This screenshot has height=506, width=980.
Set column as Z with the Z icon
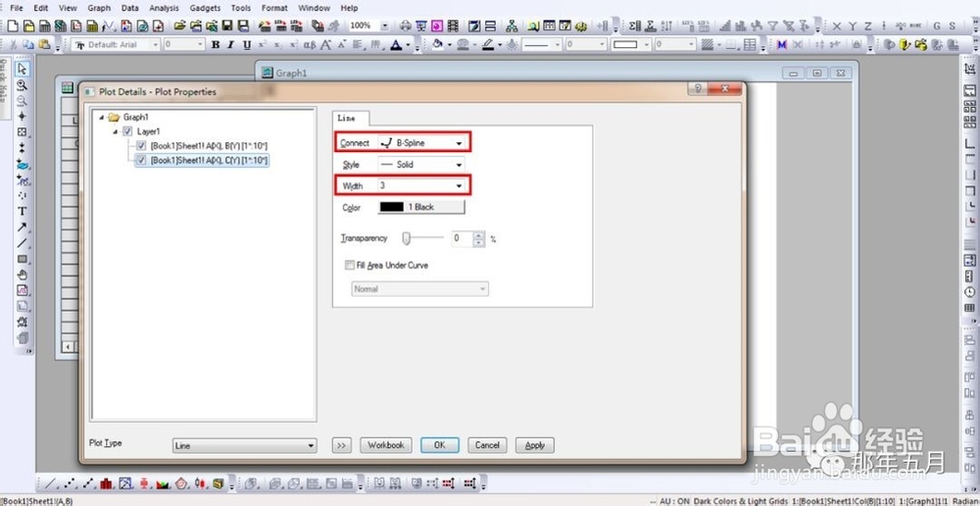point(867,25)
